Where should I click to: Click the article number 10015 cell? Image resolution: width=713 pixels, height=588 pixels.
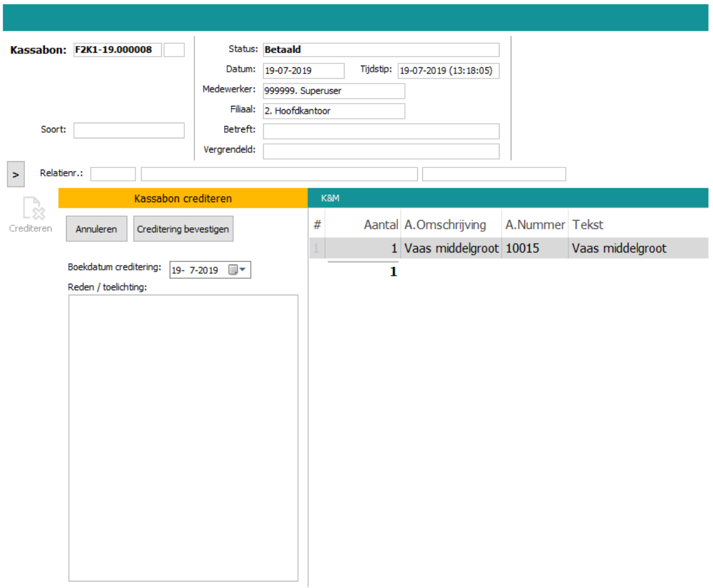[522, 248]
